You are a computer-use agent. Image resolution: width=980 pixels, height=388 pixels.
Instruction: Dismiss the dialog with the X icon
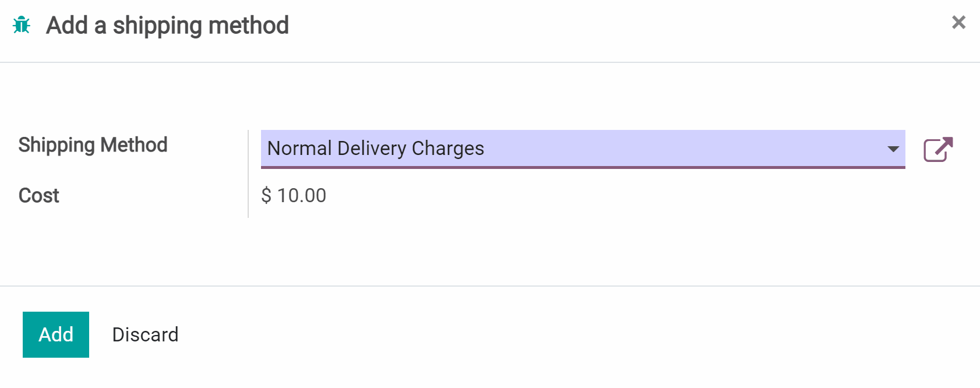click(x=958, y=23)
